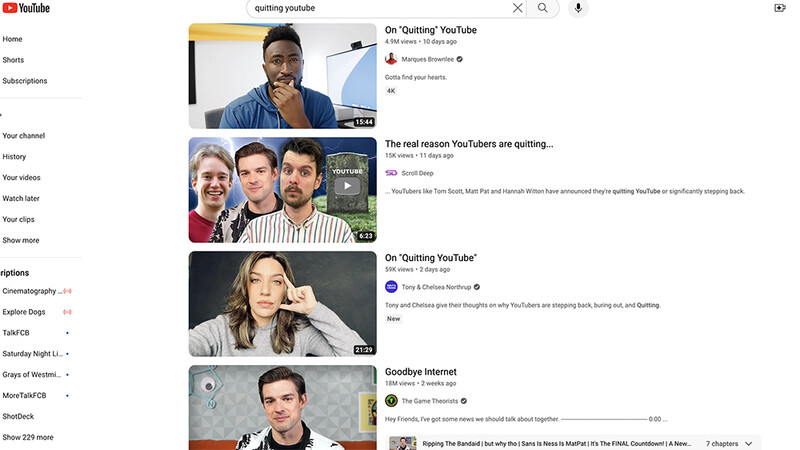Click Marques Brownlee channel name
Image resolution: width=800 pixels, height=450 pixels.
[428, 59]
